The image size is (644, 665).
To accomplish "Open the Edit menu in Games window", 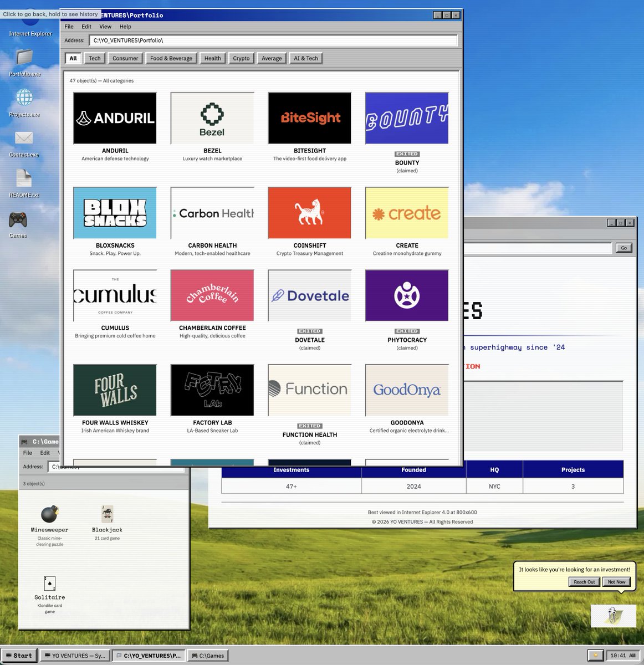I will tap(45, 453).
